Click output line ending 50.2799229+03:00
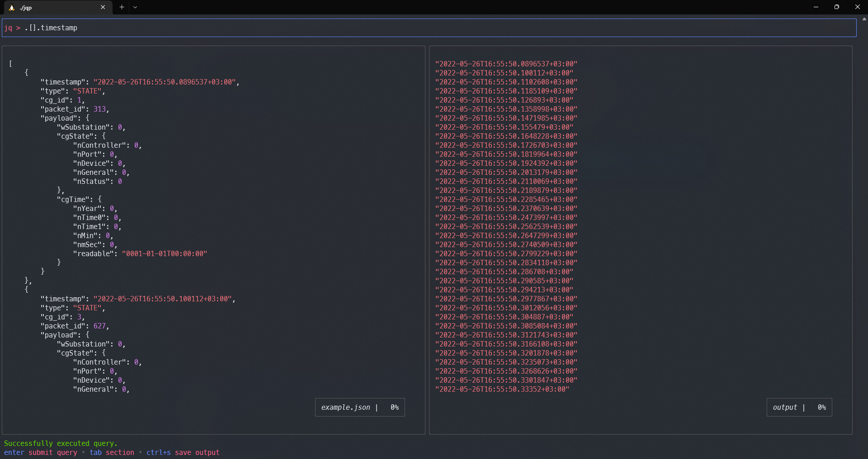The image size is (868, 459). pos(506,253)
